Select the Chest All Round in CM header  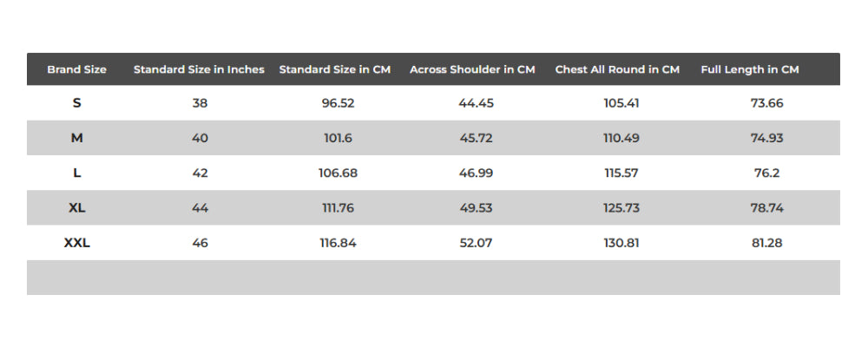click(617, 69)
